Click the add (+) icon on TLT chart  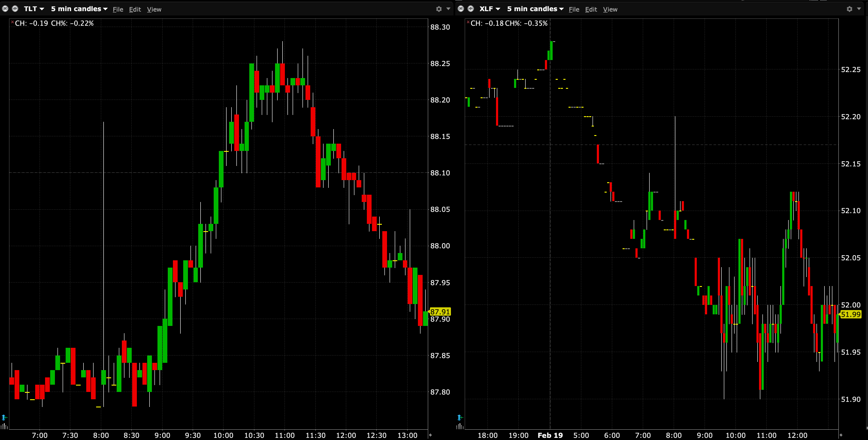15,9
